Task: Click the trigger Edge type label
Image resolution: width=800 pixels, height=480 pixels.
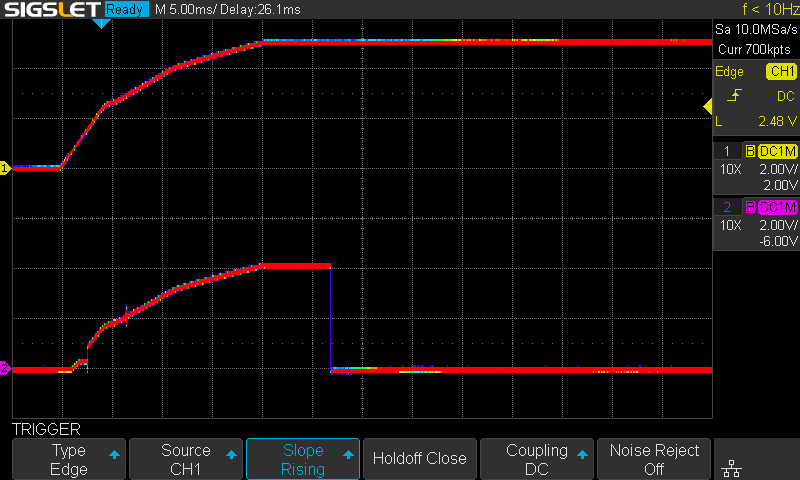Action: tap(730, 72)
